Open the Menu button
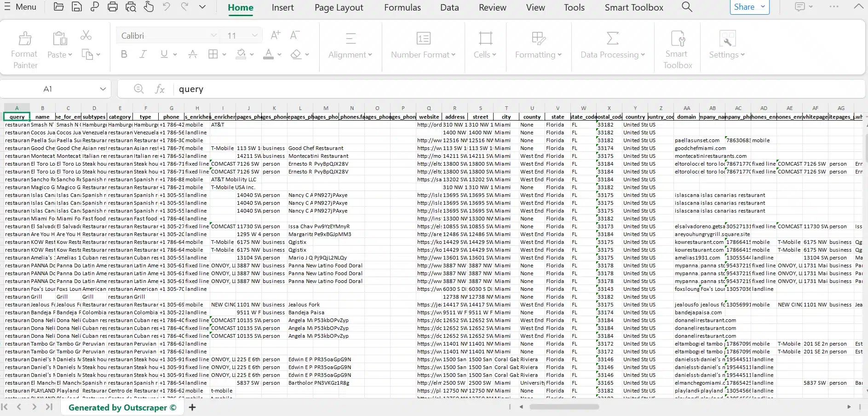868x416 pixels. [x=20, y=7]
